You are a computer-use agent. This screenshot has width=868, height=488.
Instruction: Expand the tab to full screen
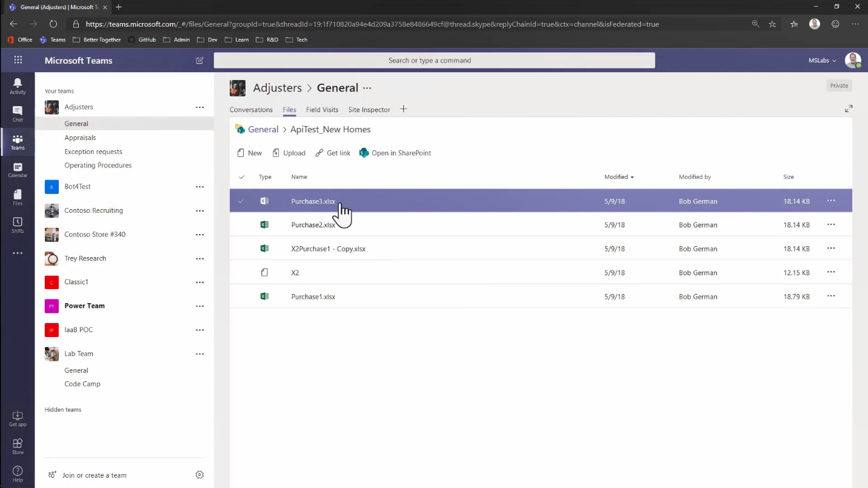[849, 109]
